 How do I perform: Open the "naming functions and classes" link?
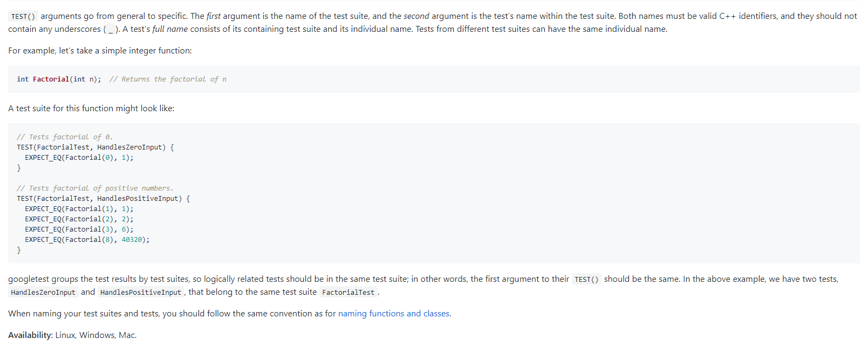(394, 314)
